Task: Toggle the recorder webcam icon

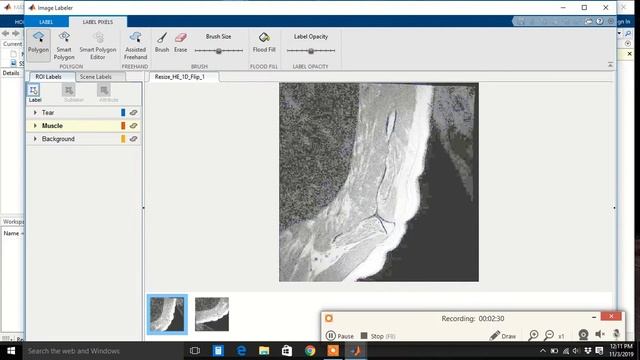Action: pyautogui.click(x=583, y=335)
